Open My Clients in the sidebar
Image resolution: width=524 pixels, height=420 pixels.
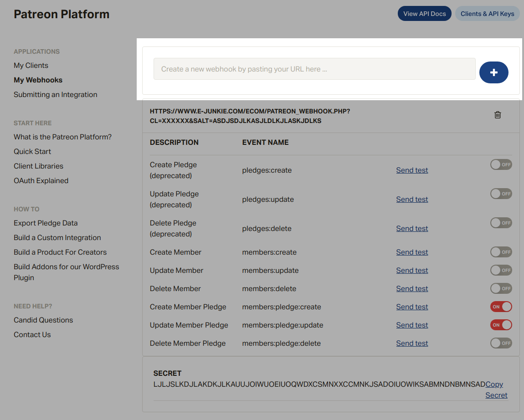pos(31,66)
